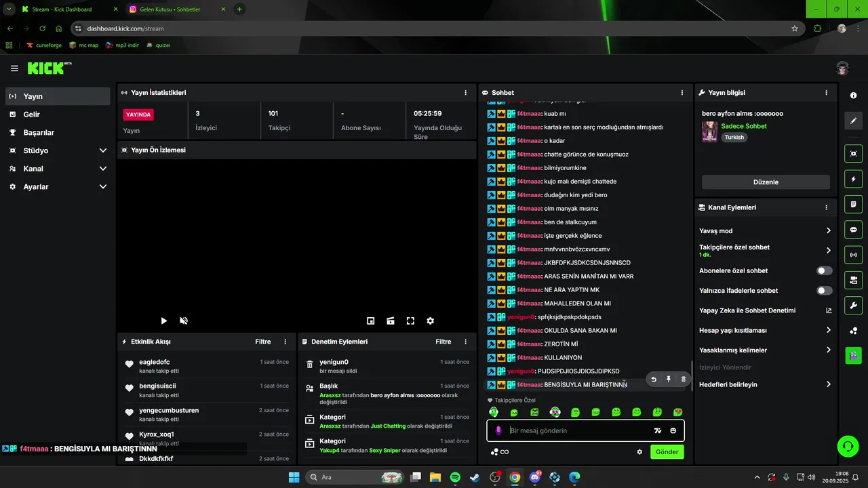Screen dimensions: 868x488
Task: Open Hedefleri belirleyin settings
Action: [x=765, y=384]
